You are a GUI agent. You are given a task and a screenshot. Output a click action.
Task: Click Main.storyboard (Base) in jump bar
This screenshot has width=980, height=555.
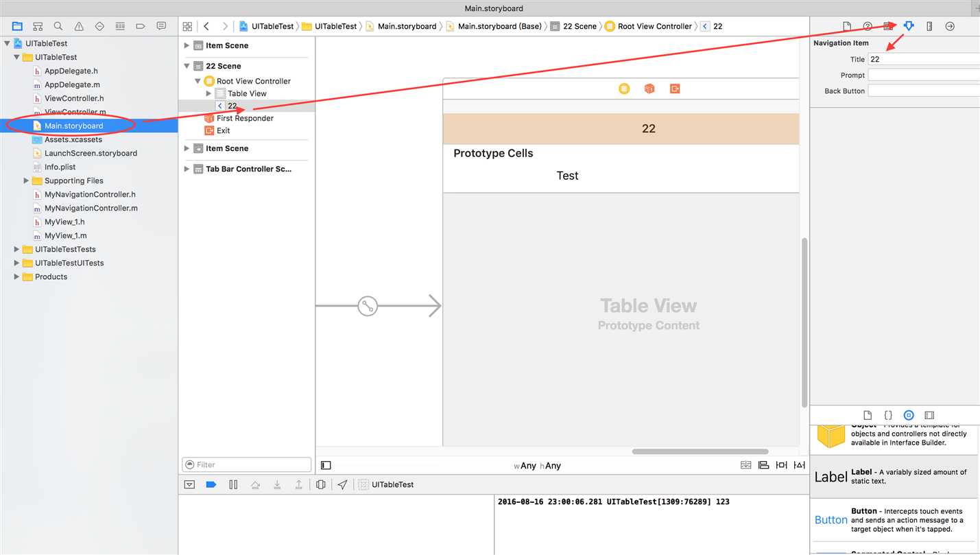point(494,26)
